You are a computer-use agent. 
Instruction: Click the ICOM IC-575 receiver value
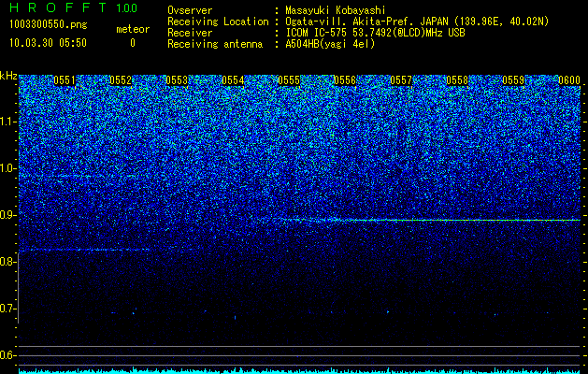coord(375,33)
